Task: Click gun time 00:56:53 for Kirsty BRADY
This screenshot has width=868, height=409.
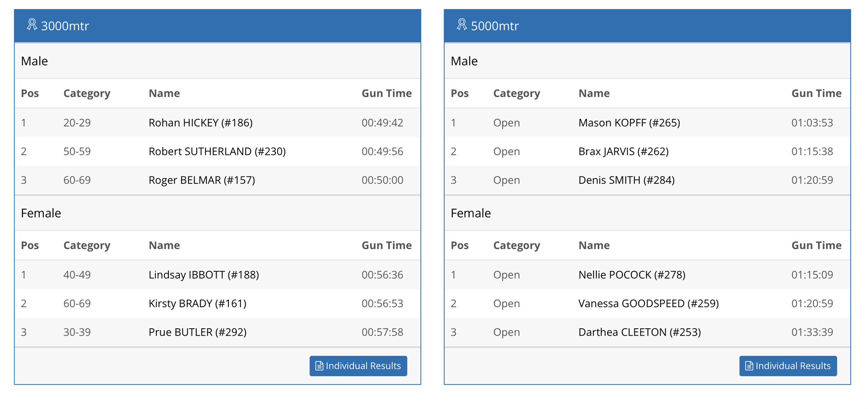Action: [x=382, y=303]
